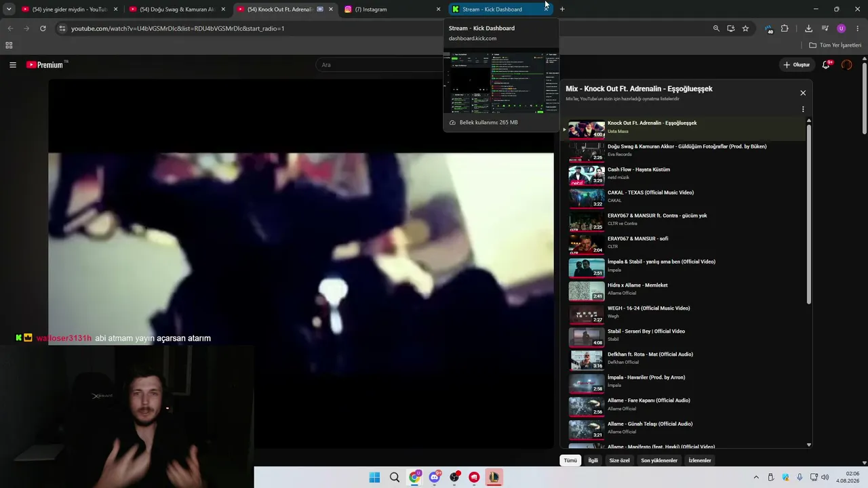Reload the current YouTube page
This screenshot has width=868, height=488.
[x=43, y=28]
